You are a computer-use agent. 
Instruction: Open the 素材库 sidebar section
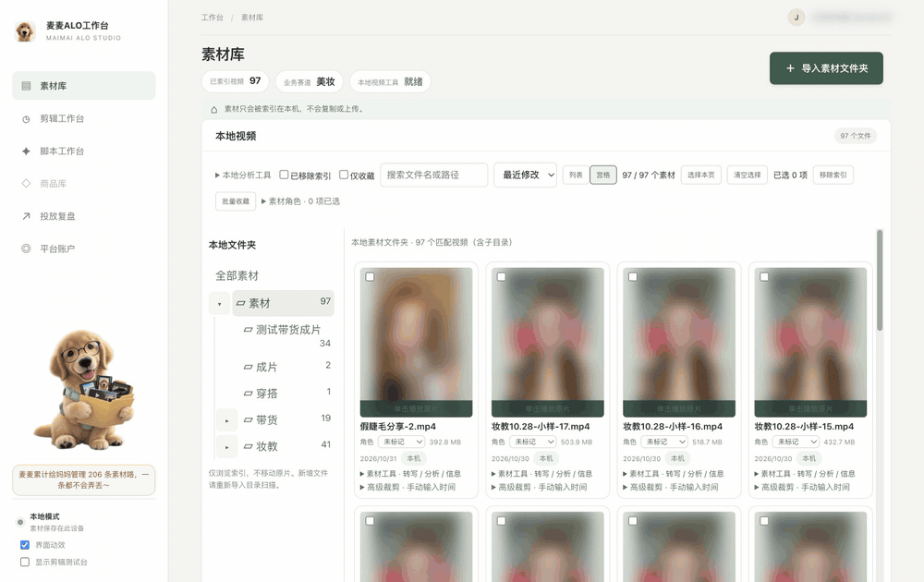[84, 85]
